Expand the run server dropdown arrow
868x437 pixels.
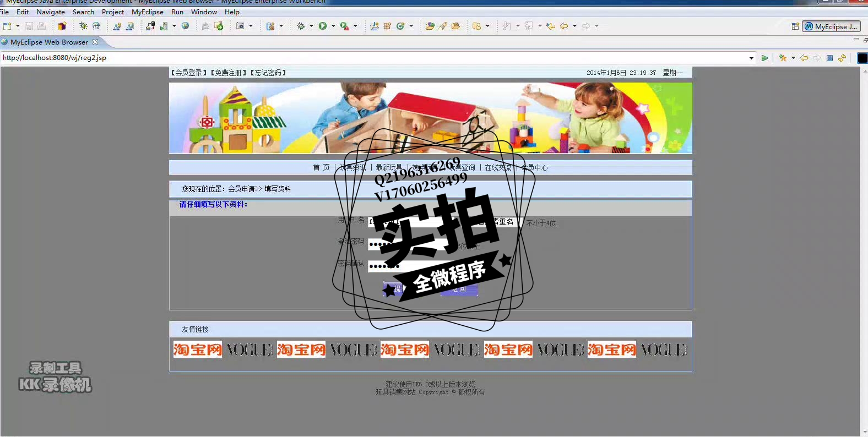174,26
